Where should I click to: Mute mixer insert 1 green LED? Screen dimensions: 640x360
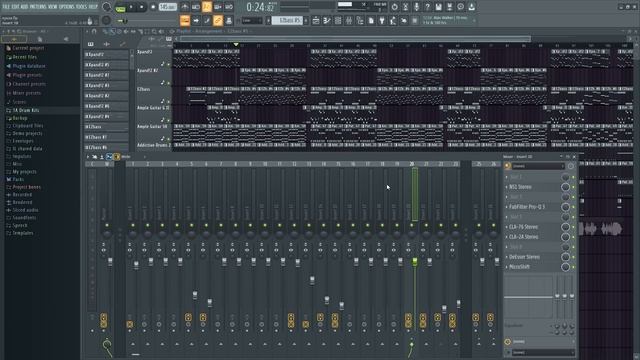pos(133,225)
